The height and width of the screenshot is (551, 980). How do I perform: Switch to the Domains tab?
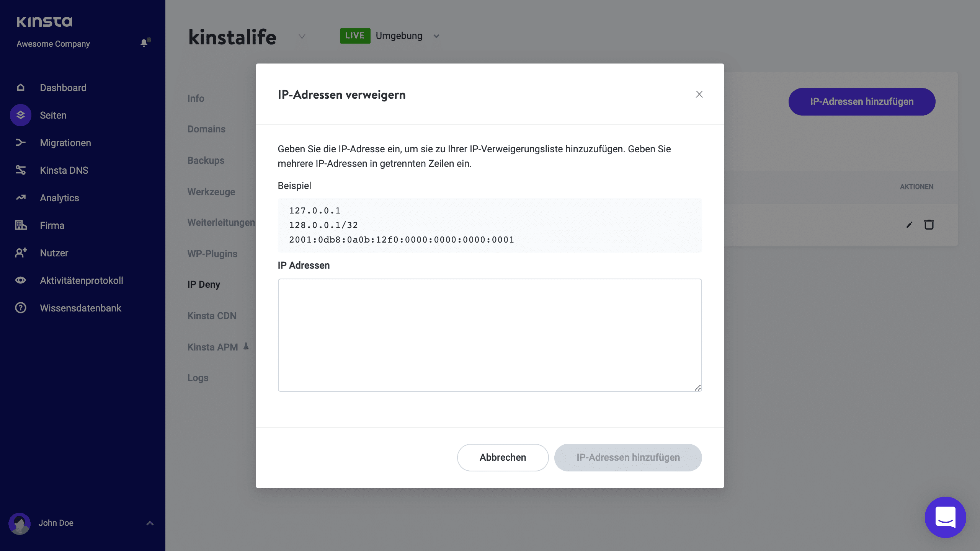(x=206, y=129)
